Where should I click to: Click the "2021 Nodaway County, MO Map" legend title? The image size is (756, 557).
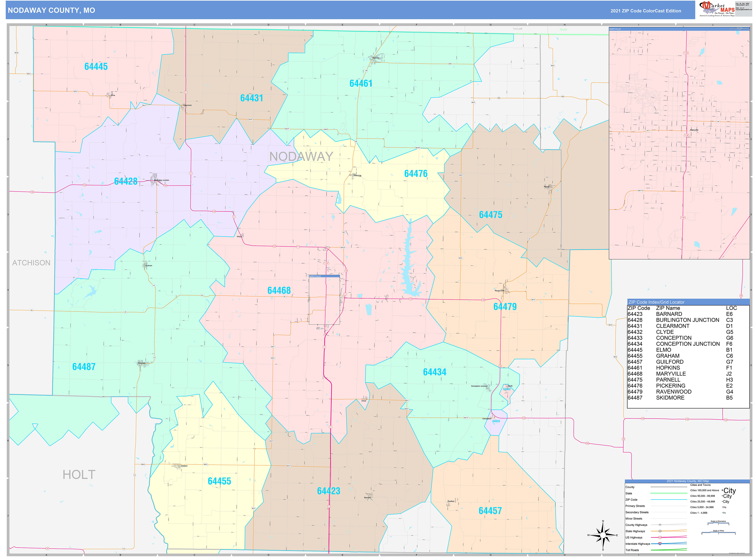(687, 481)
